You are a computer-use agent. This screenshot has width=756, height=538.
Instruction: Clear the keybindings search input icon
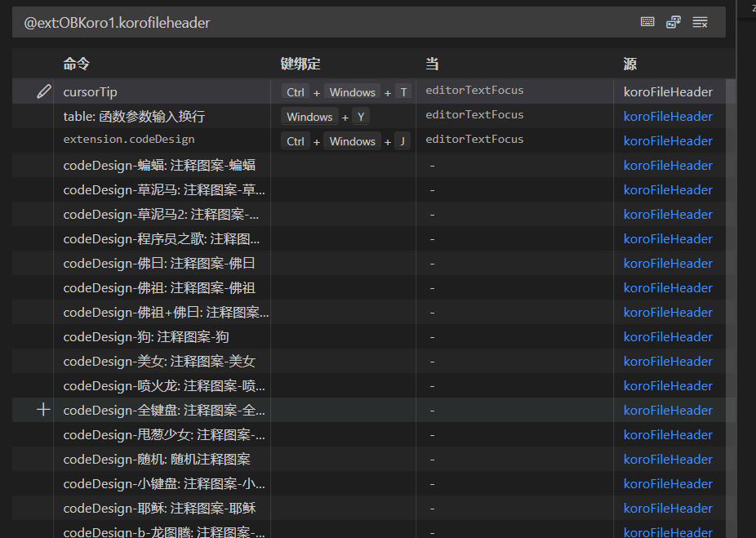(x=700, y=22)
